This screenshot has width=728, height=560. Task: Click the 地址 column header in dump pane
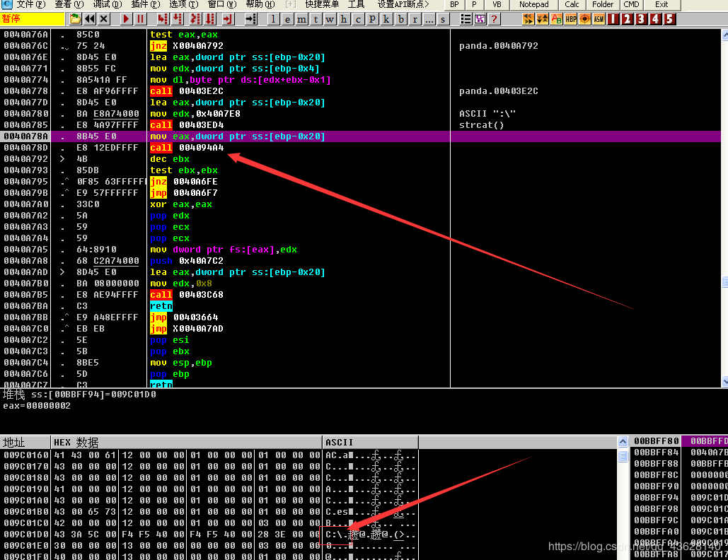pos(25,442)
